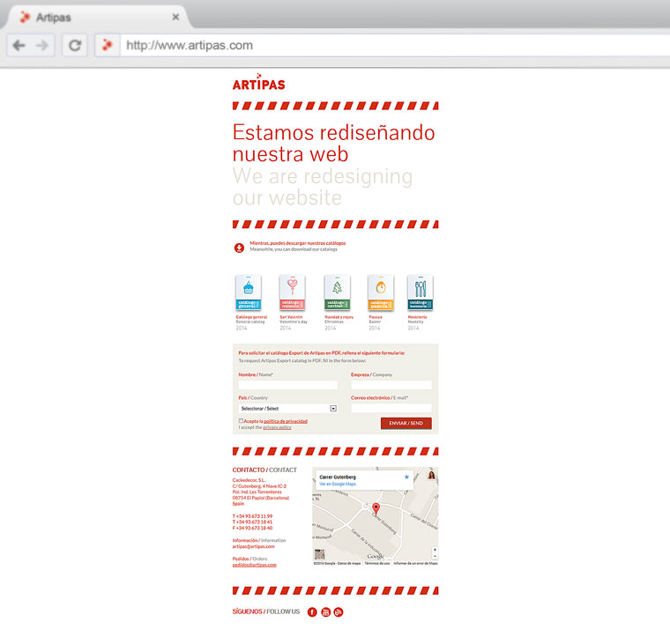The height and width of the screenshot is (644, 670).
Task: Click the pedidos@artipas.com email link
Action: [x=254, y=565]
